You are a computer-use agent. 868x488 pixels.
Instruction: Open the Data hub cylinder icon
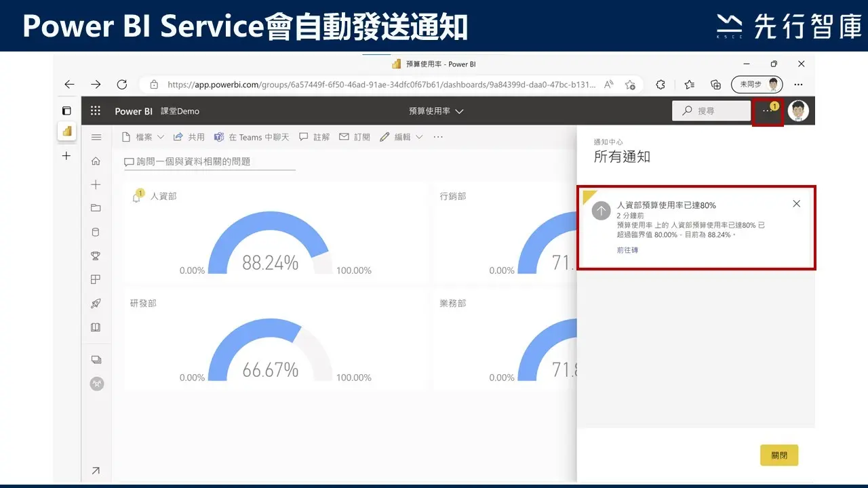pos(96,232)
